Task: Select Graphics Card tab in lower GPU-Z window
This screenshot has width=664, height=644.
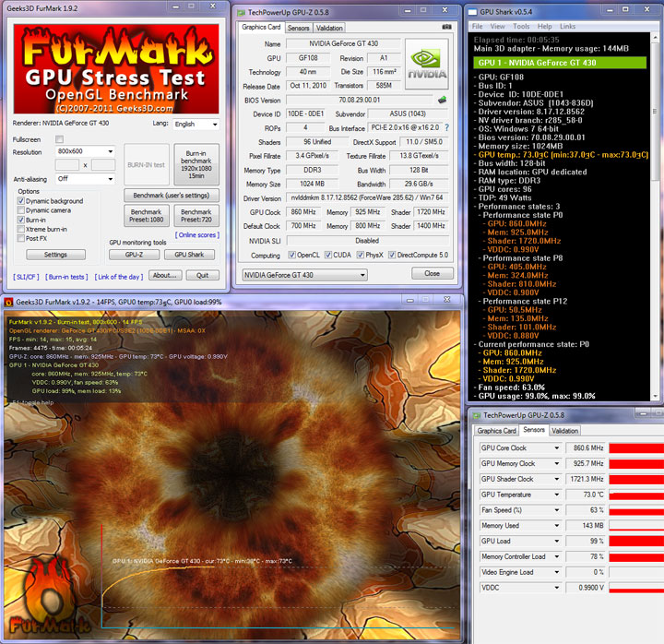Action: pos(496,431)
